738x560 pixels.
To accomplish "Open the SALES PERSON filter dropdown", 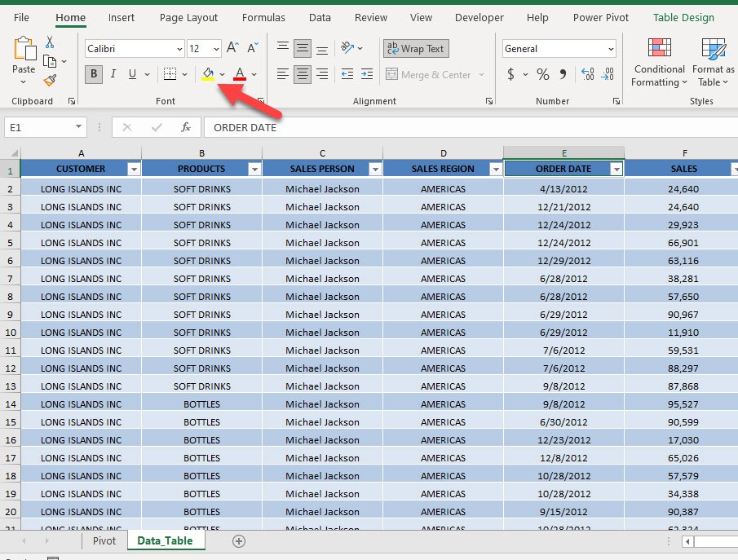I will click(375, 170).
